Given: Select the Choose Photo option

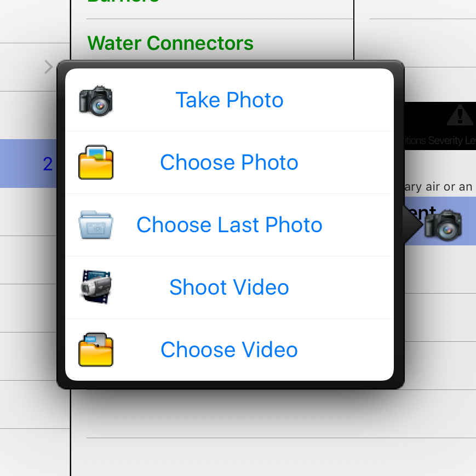Looking at the screenshot, I should [x=230, y=163].
